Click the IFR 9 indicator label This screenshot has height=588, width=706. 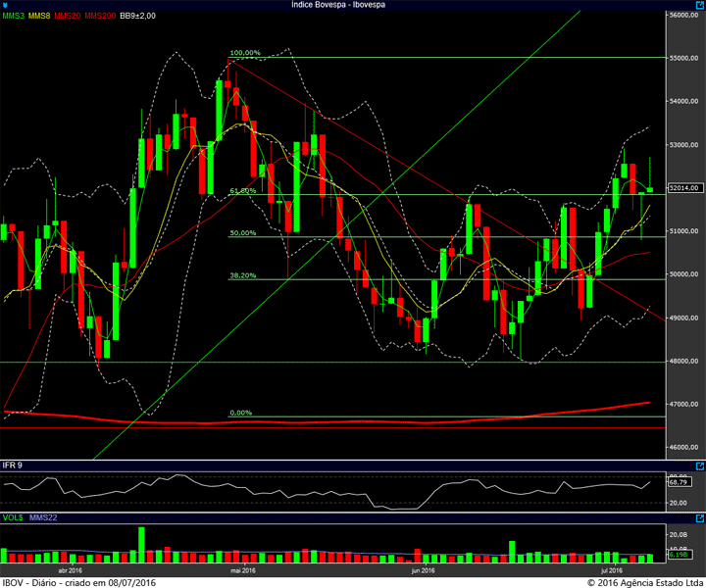tap(12, 465)
